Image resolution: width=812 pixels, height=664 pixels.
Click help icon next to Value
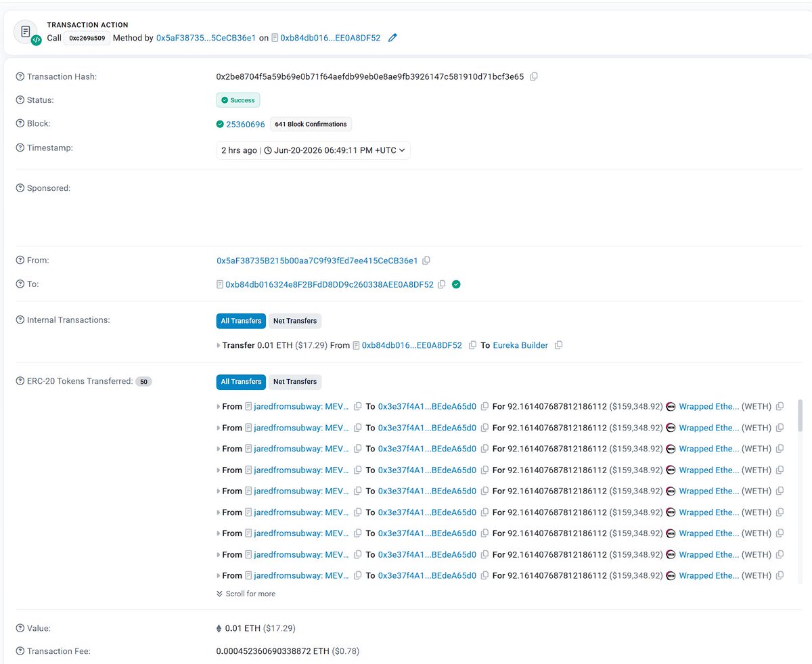click(20, 628)
